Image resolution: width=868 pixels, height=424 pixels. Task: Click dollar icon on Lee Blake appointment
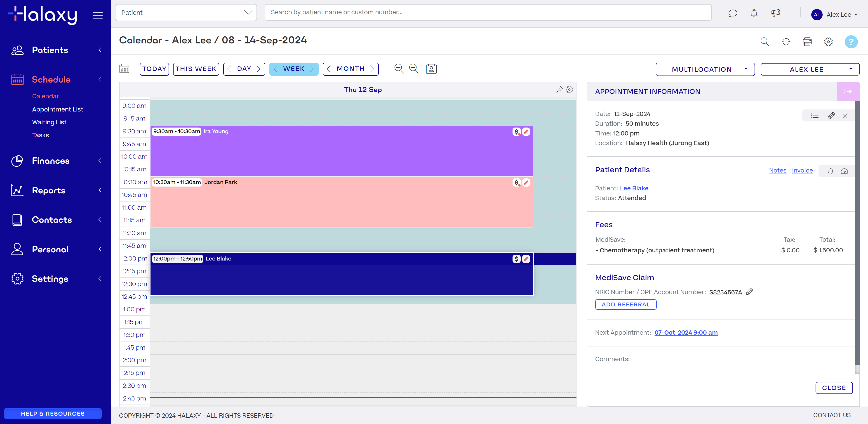516,259
